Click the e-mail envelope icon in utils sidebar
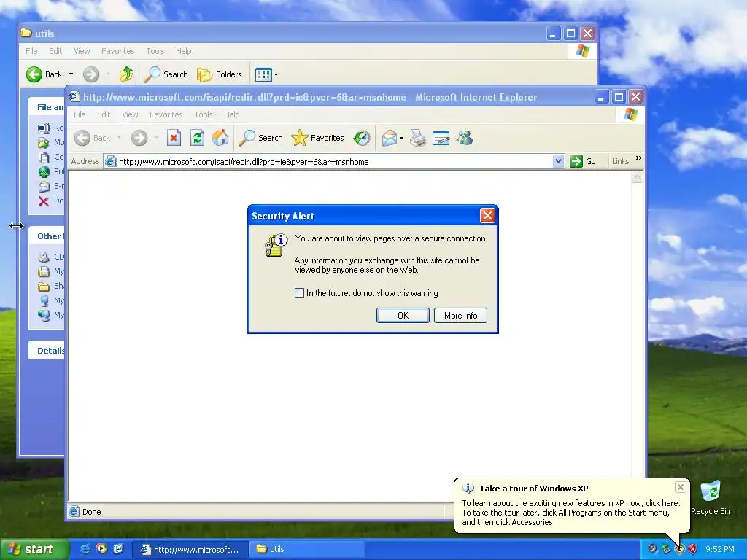The height and width of the screenshot is (560, 747). pos(44,187)
